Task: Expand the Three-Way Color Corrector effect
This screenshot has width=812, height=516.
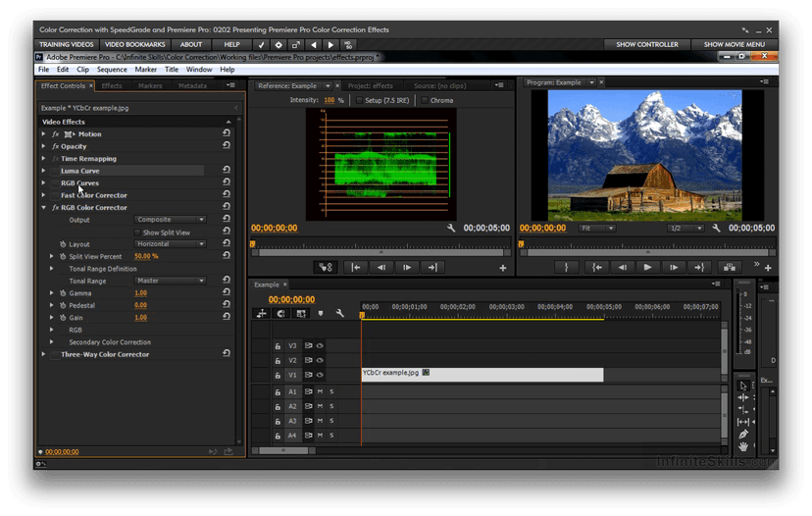Action: [x=43, y=354]
